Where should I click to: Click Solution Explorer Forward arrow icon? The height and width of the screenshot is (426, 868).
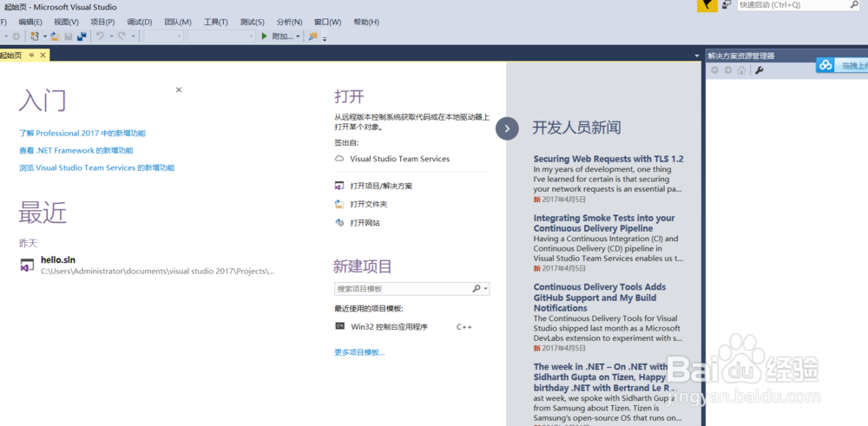[728, 70]
